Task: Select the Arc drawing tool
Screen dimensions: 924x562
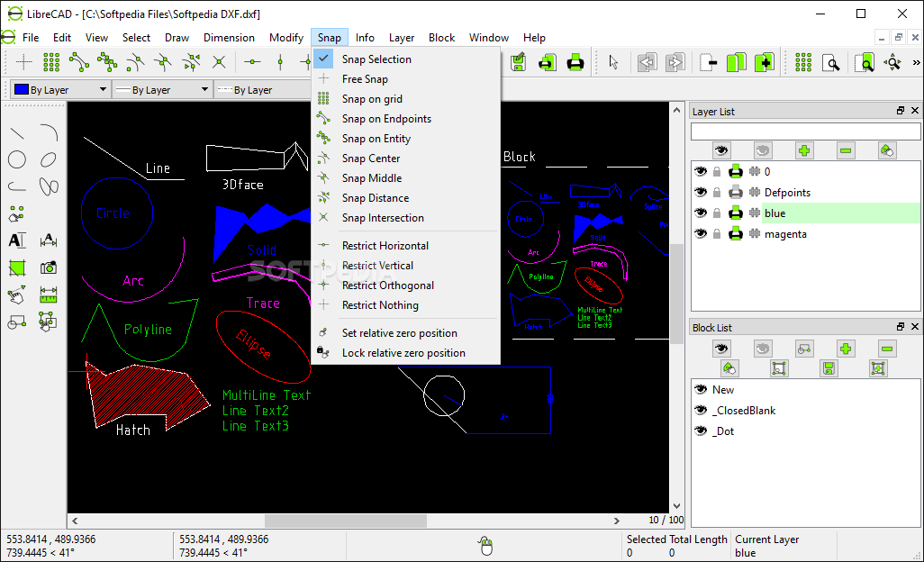Action: click(x=49, y=132)
